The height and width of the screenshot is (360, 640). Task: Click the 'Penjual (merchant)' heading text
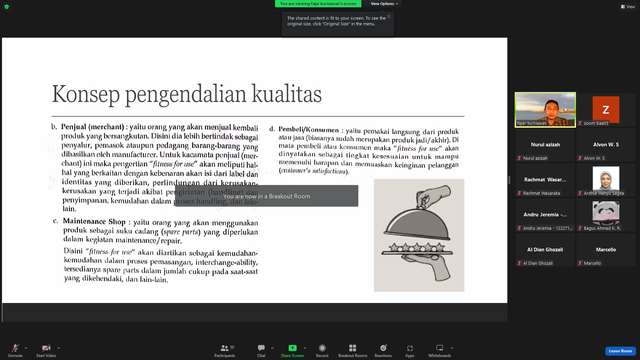(92, 127)
